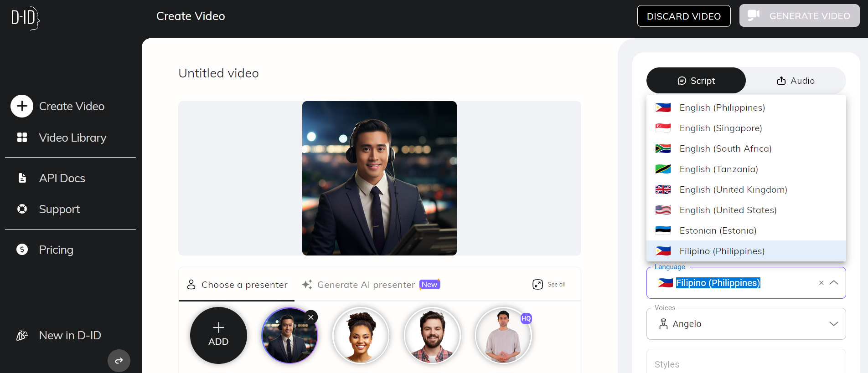Edit the Untitled video title
This screenshot has width=868, height=373.
pos(218,73)
